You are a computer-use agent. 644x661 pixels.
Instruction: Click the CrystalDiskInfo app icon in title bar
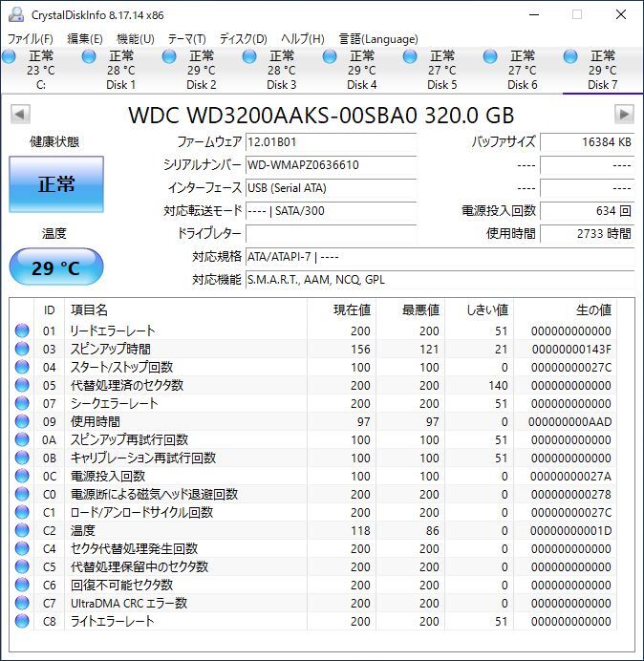(16, 14)
